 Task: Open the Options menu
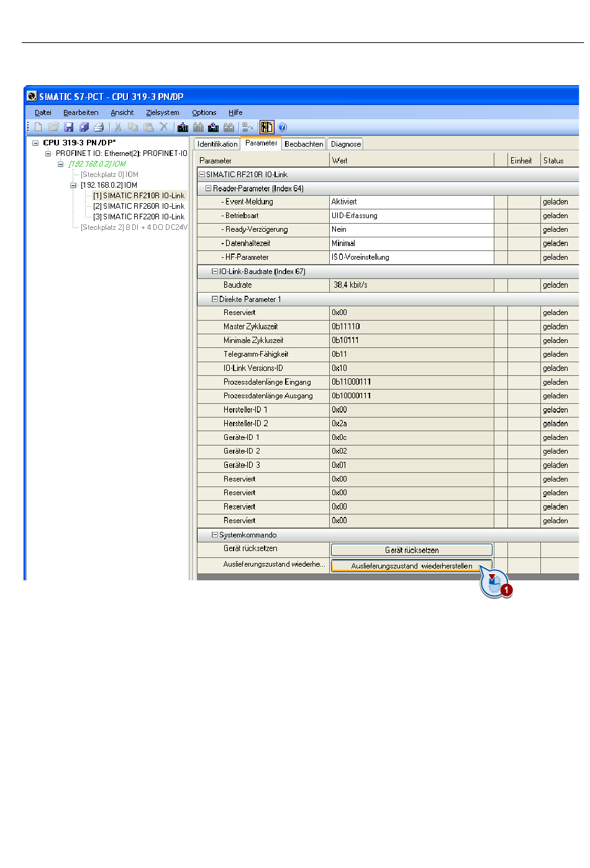point(204,112)
